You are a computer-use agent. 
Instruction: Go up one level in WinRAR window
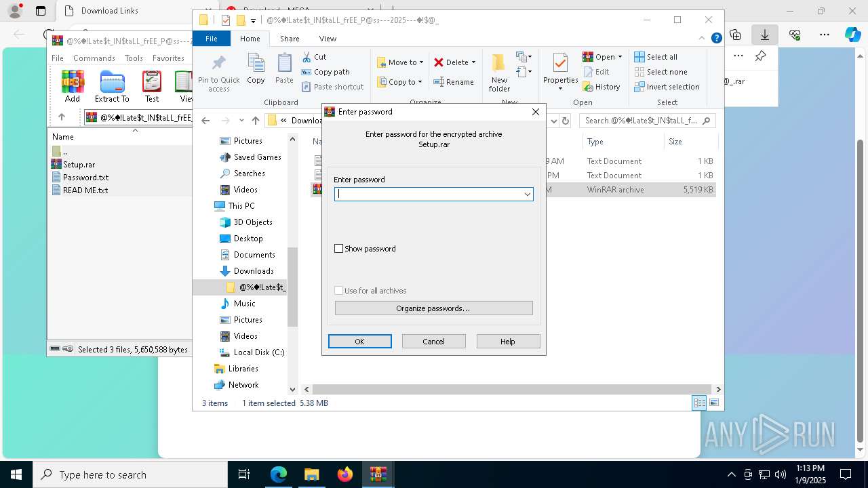pos(62,117)
